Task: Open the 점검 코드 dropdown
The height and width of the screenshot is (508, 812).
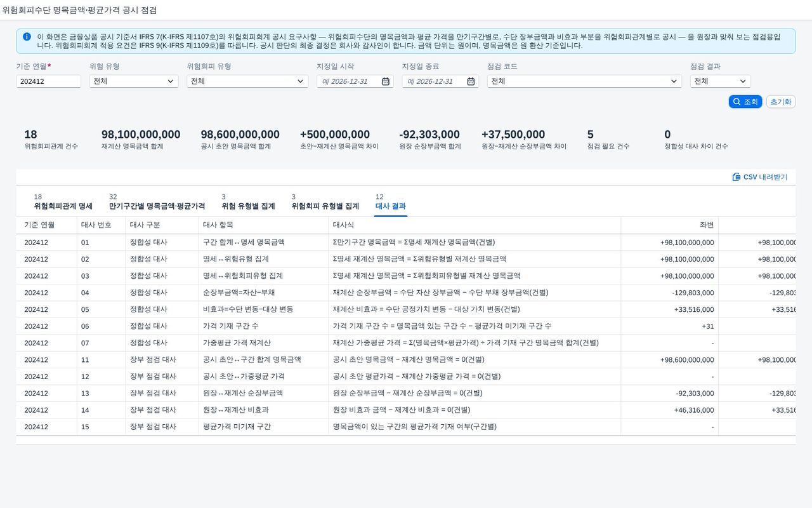Action: [584, 81]
